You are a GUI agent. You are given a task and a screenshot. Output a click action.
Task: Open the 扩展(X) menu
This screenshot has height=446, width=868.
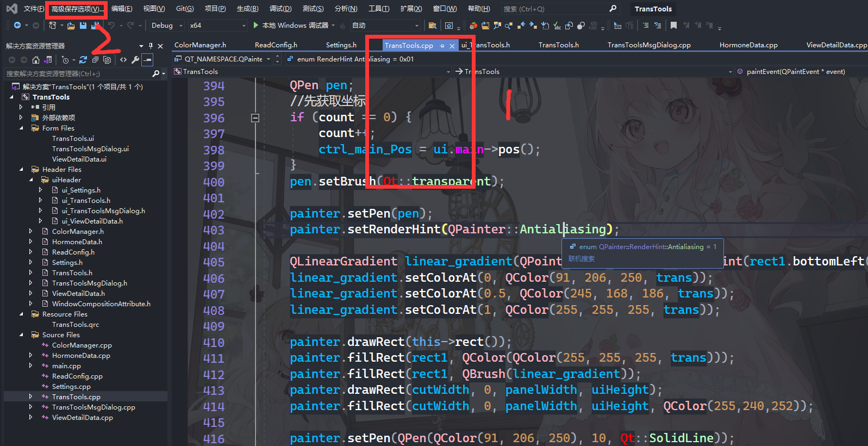[411, 9]
